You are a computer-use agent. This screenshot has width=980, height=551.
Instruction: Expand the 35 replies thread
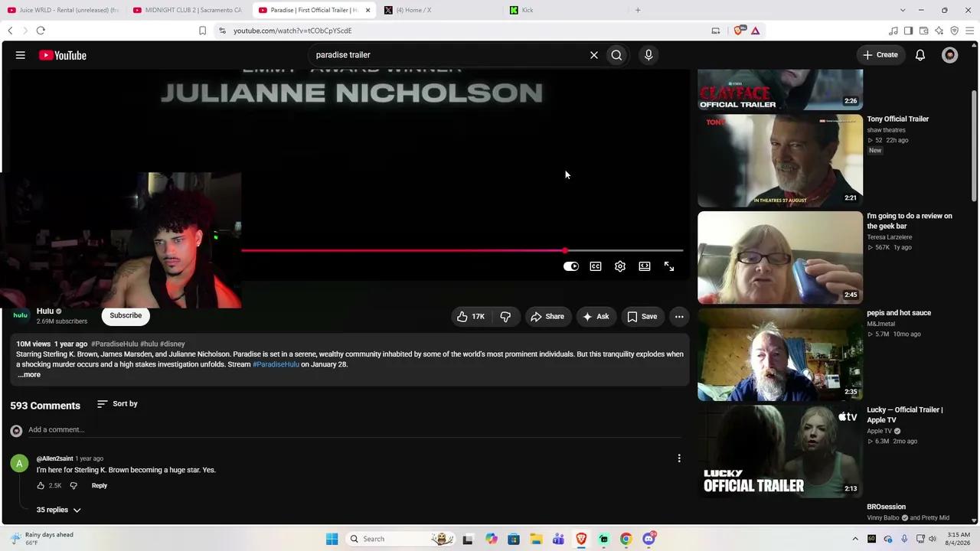(x=59, y=510)
